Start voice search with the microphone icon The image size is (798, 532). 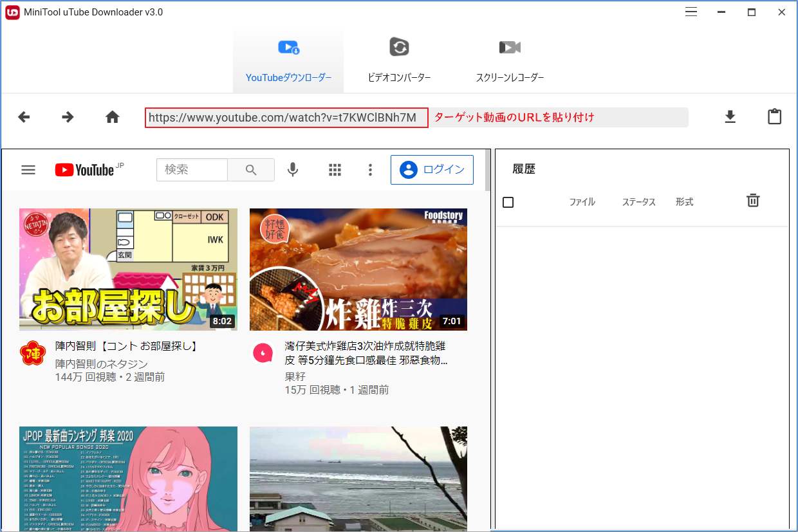coord(293,170)
